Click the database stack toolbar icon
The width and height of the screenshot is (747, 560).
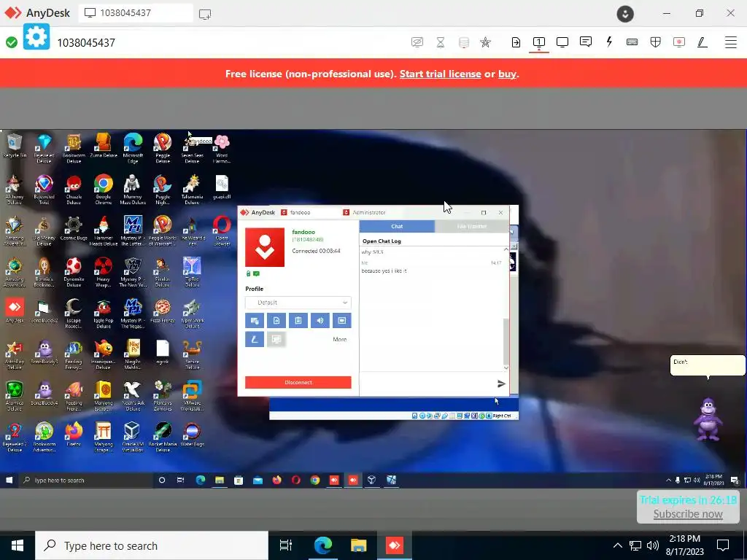[463, 42]
